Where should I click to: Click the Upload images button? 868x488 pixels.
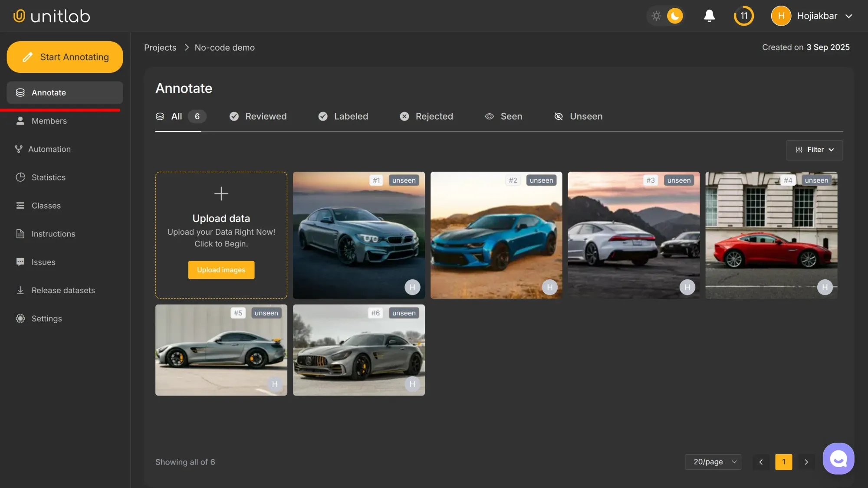pyautogui.click(x=221, y=270)
